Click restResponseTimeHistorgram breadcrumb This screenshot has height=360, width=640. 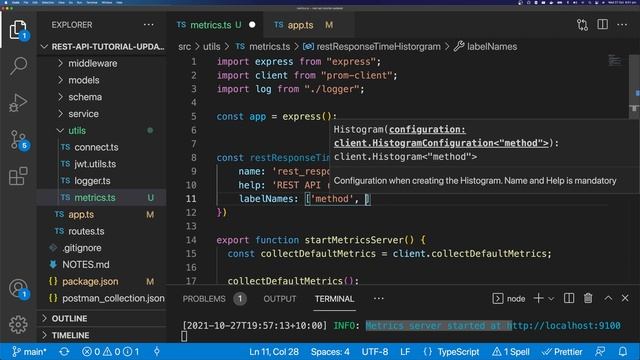pos(378,47)
